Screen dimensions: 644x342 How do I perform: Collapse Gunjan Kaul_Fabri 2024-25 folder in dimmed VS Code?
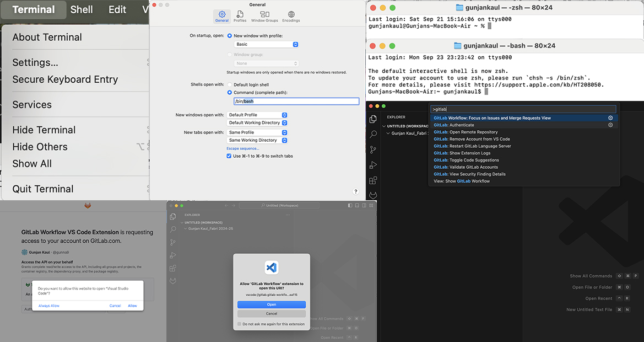point(186,228)
